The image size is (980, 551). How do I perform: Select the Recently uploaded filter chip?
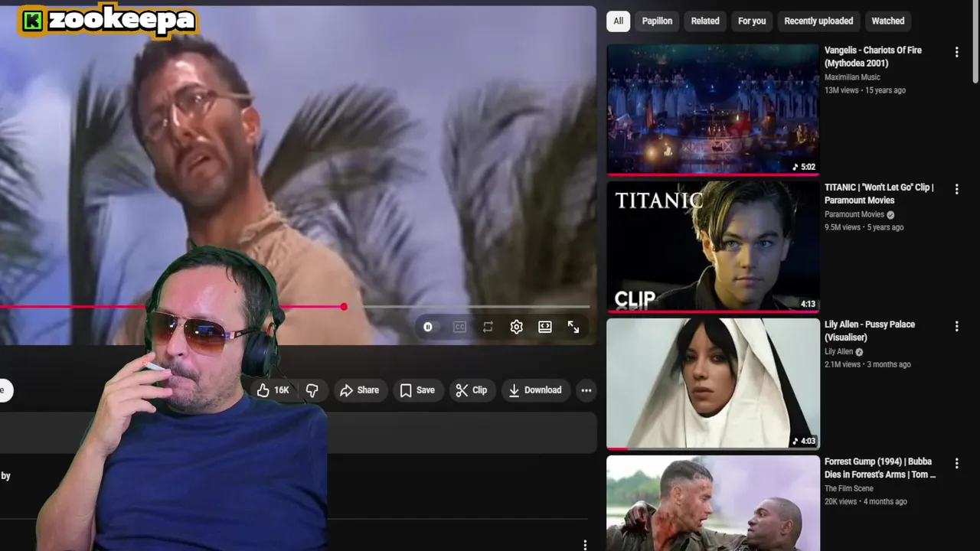click(818, 21)
